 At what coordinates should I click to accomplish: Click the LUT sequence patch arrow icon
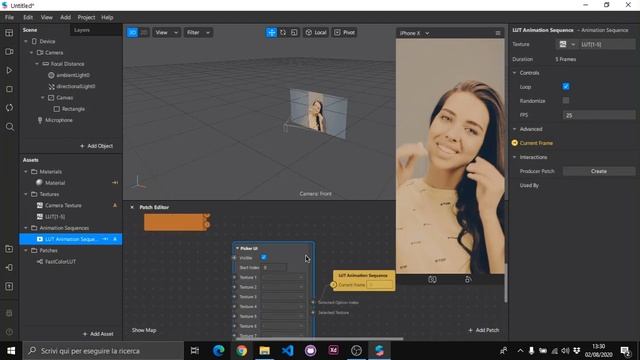click(105, 239)
